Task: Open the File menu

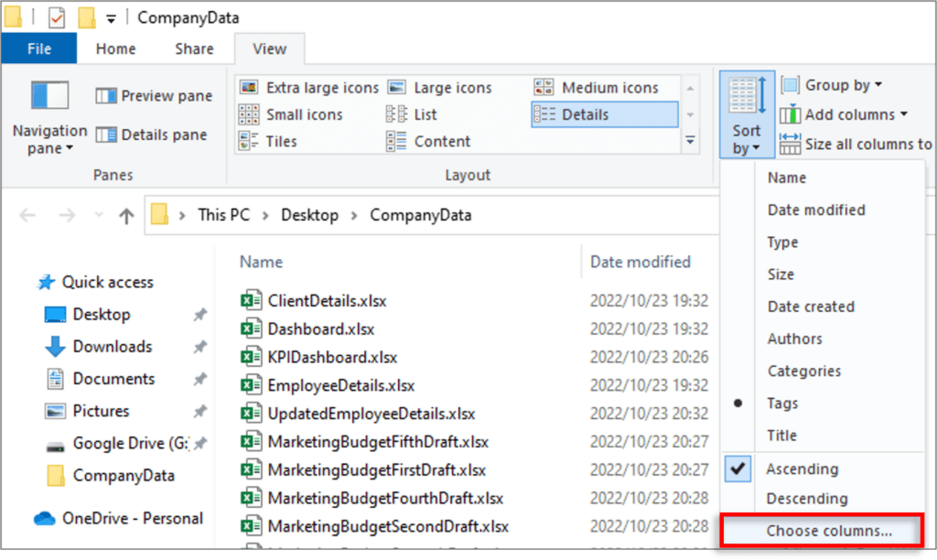Action: tap(38, 48)
